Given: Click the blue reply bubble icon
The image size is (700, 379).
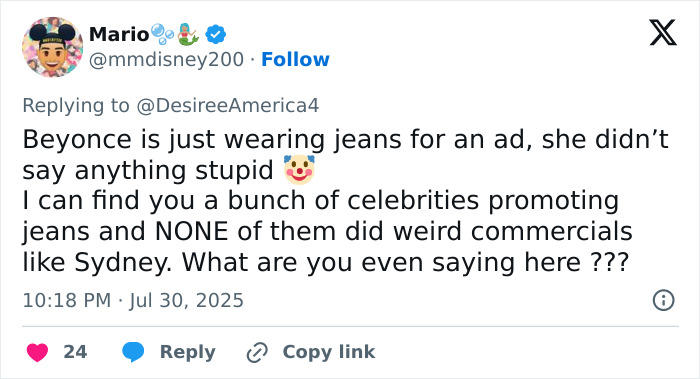Looking at the screenshot, I should pyautogui.click(x=133, y=352).
